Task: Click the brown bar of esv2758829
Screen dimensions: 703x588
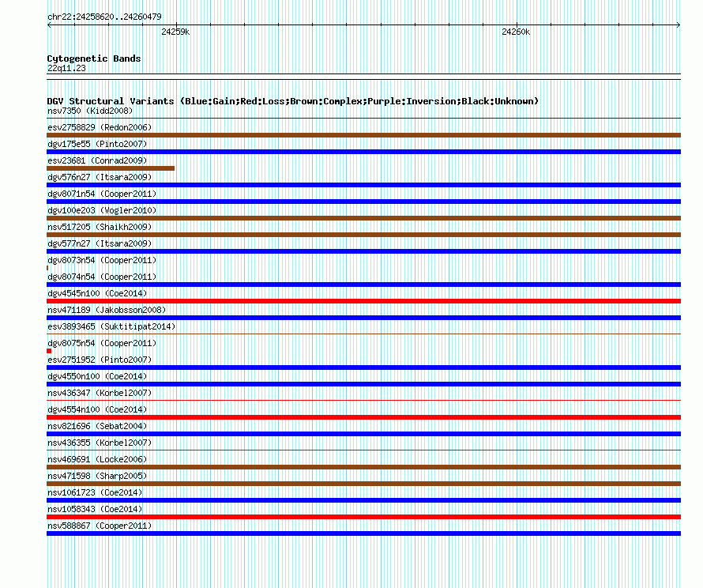Action: (363, 135)
